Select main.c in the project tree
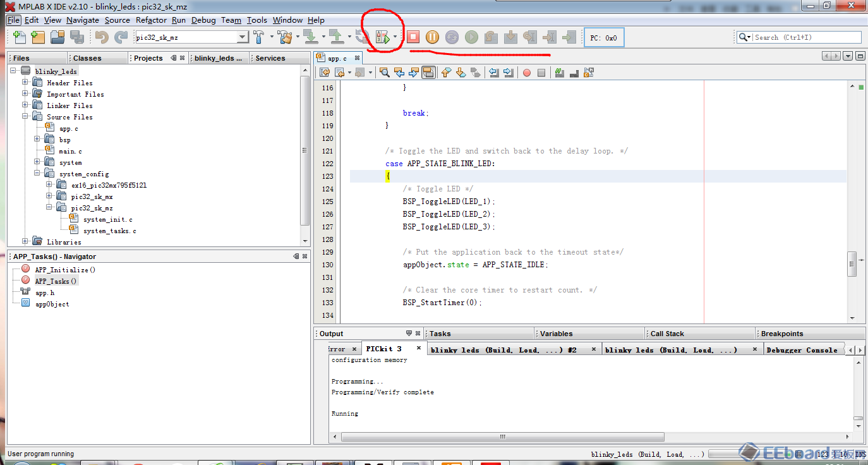Screen dimensions: 868x465 coord(70,151)
